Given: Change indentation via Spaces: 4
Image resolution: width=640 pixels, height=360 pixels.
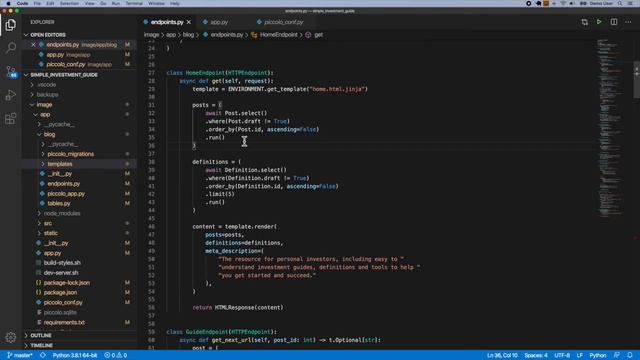Looking at the screenshot, I should click(536, 355).
